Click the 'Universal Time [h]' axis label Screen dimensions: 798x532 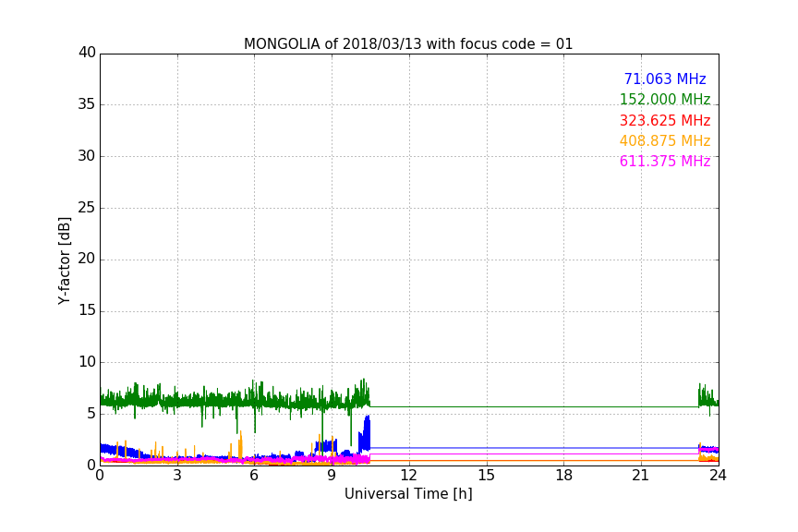click(x=408, y=494)
